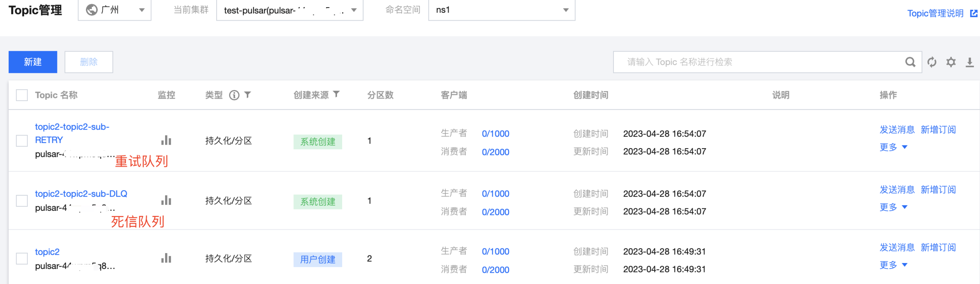Click 新增订阅 for topic2-topic2-sub-DLQ
The image size is (980, 284).
click(938, 190)
